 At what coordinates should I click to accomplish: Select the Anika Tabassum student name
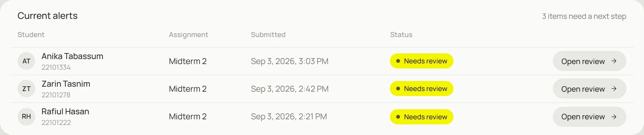[72, 56]
